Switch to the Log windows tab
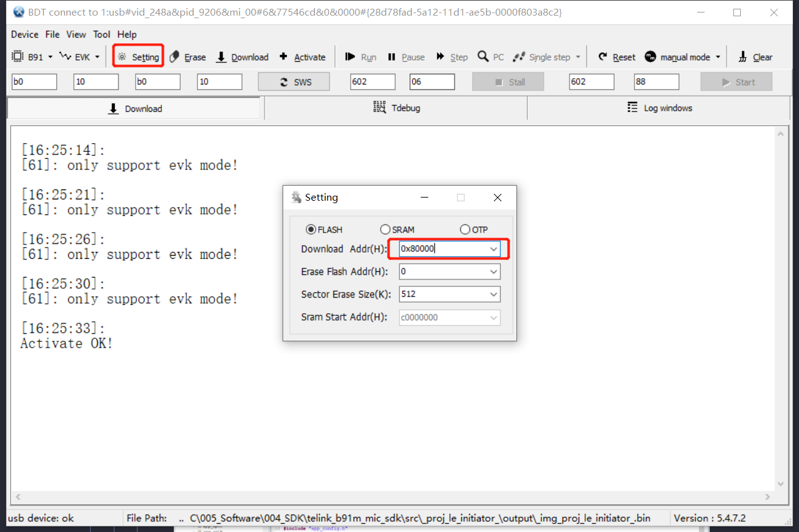 (660, 108)
